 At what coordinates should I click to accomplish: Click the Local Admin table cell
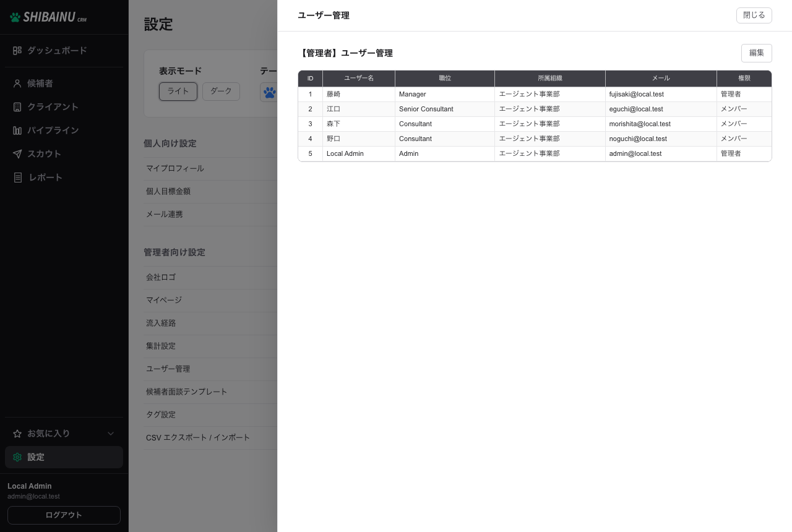tap(359, 153)
